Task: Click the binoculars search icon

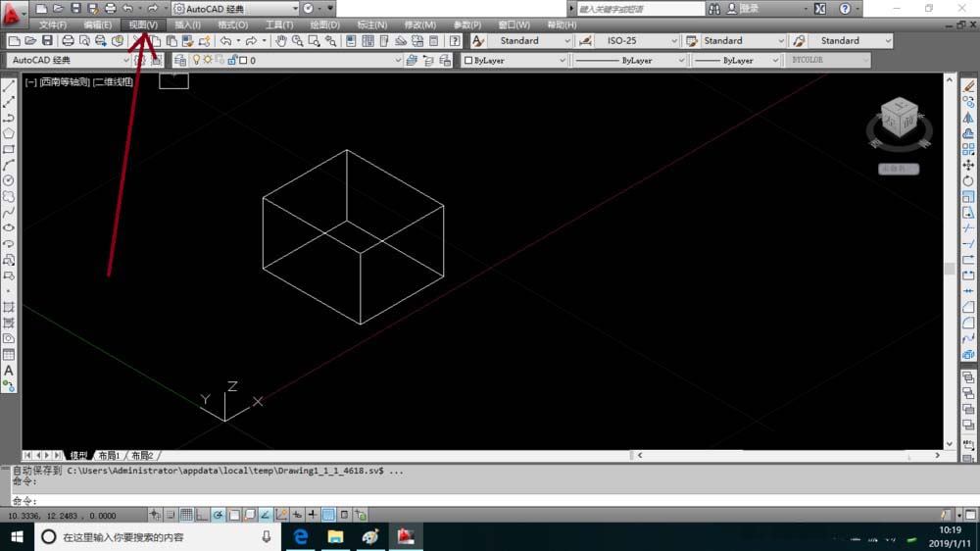Action: click(714, 9)
